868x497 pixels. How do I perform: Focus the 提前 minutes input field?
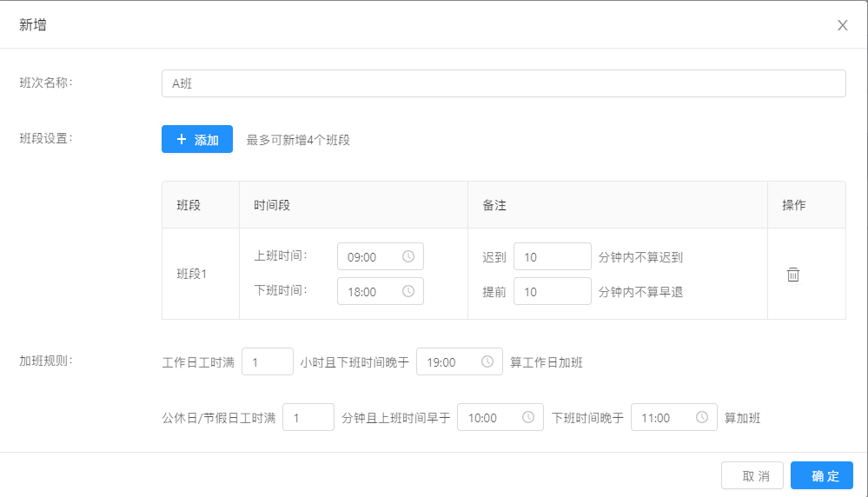pos(552,291)
